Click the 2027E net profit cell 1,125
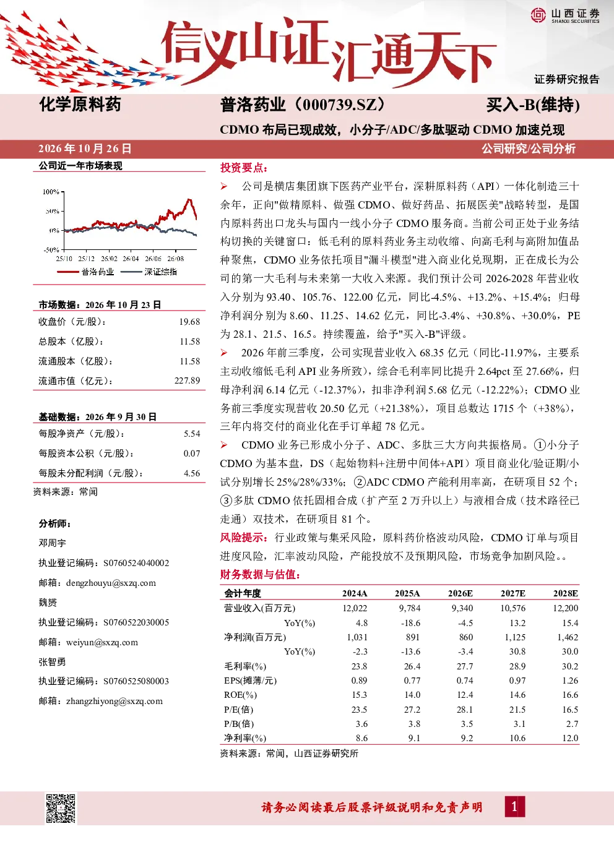This screenshot has height=868, width=614. click(x=515, y=637)
